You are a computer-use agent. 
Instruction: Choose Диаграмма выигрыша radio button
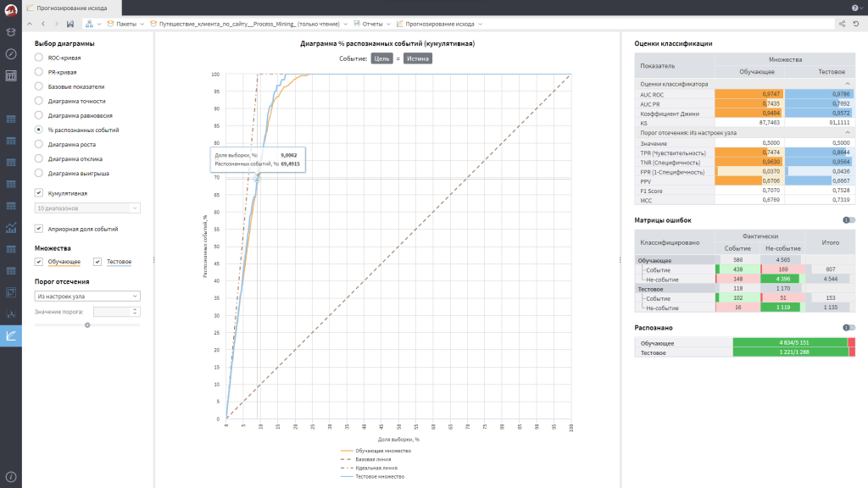(x=39, y=173)
